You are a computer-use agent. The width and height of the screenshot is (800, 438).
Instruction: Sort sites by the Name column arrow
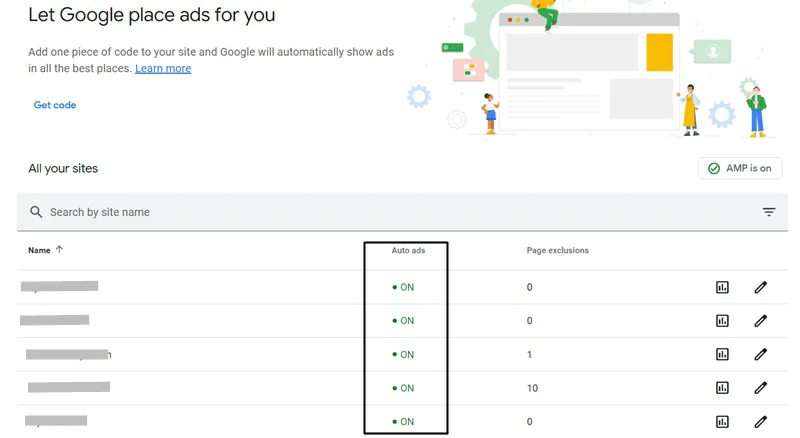click(60, 250)
